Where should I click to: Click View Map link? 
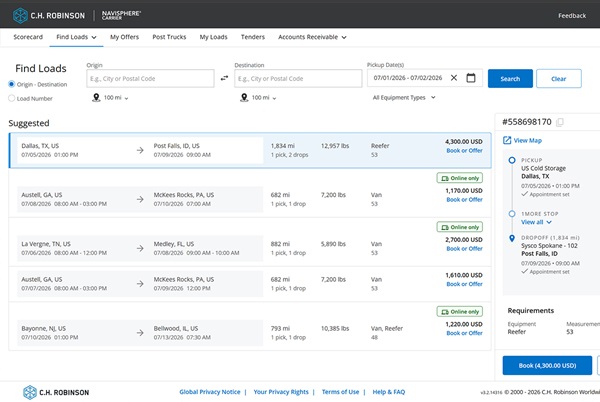pyautogui.click(x=528, y=140)
